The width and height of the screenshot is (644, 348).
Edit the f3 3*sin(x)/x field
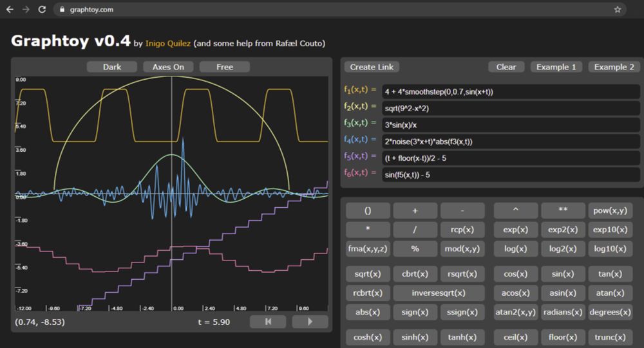click(511, 125)
